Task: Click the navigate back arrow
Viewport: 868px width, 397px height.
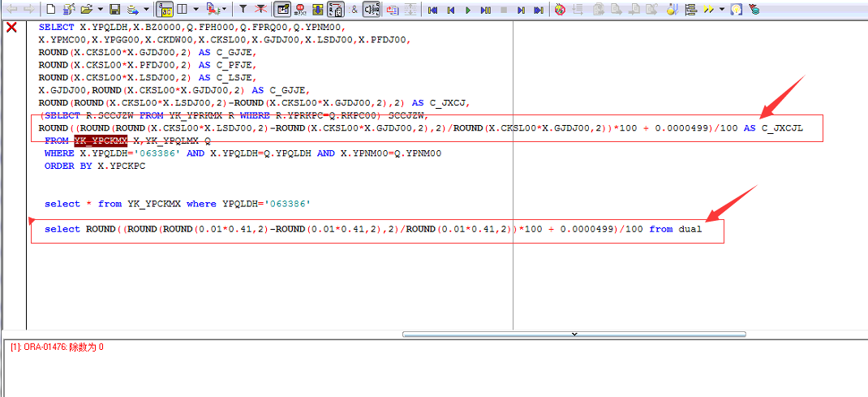Action: pyautogui.click(x=11, y=9)
